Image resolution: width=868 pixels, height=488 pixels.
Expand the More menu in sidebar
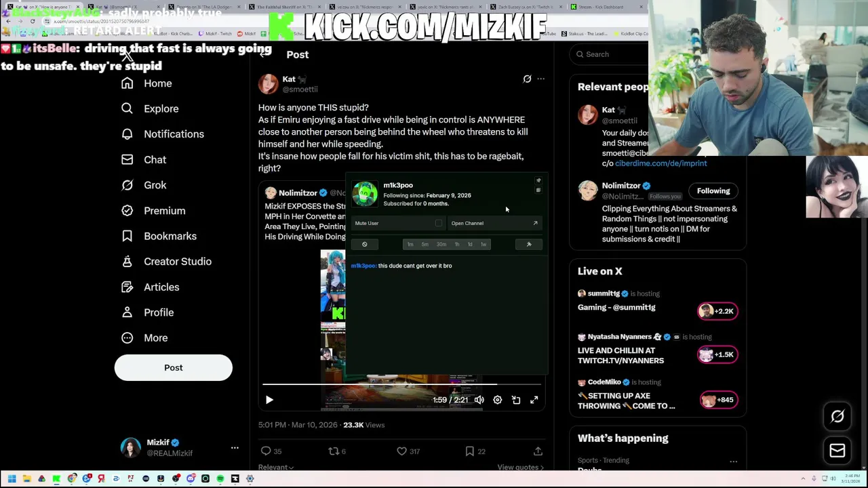145,338
